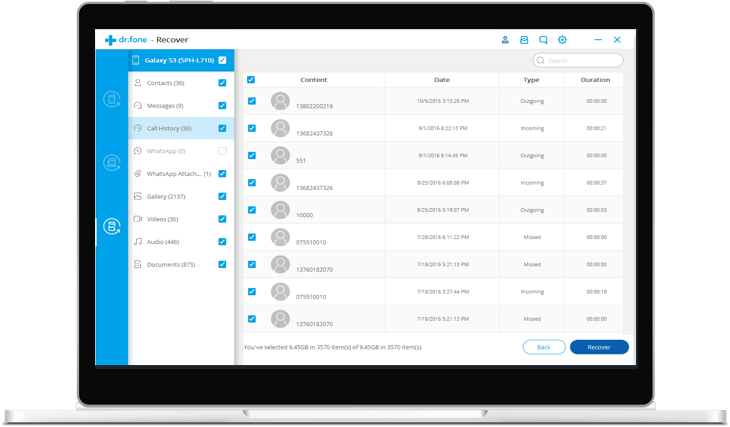Select the 7/18/2016 3:27:44 PM incoming call
Image resolution: width=730 pixels, height=427 pixels.
[433, 292]
